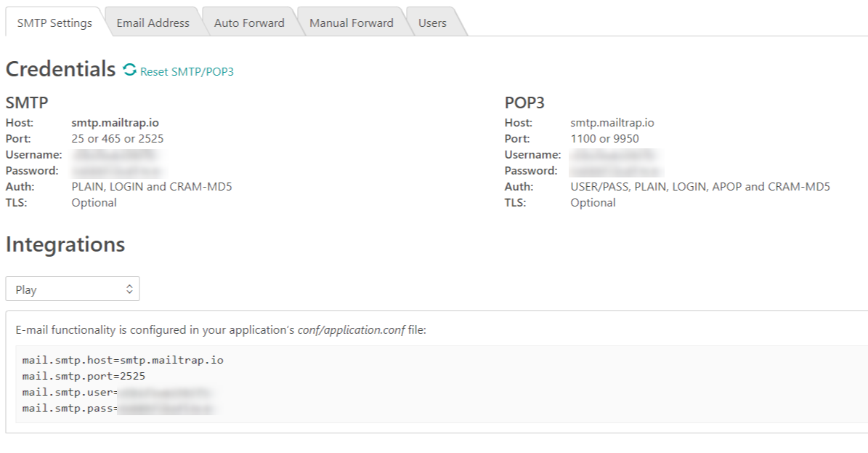Click the mail.smtp.user config line
Image resolution: width=868 pixels, height=453 pixels.
pos(120,393)
